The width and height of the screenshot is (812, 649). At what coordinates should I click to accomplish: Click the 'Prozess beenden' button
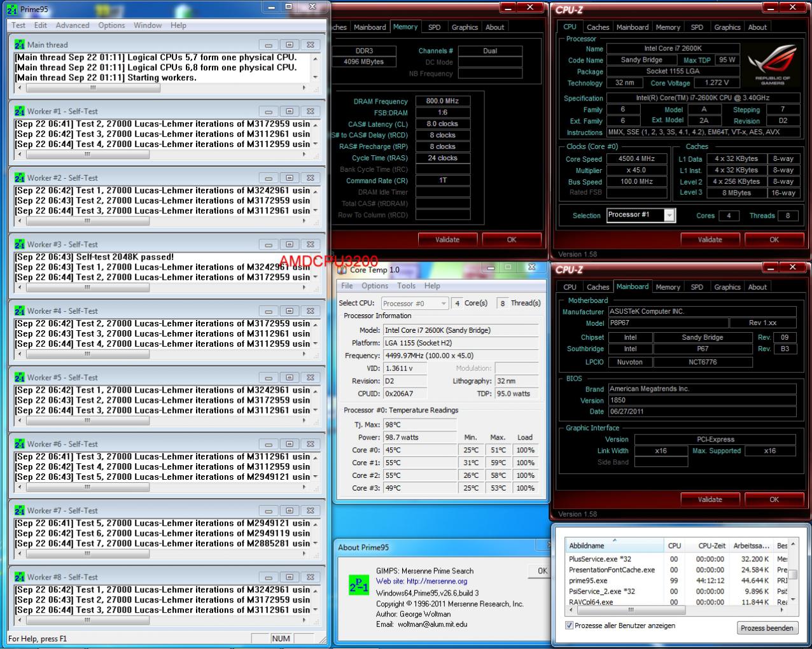(767, 628)
